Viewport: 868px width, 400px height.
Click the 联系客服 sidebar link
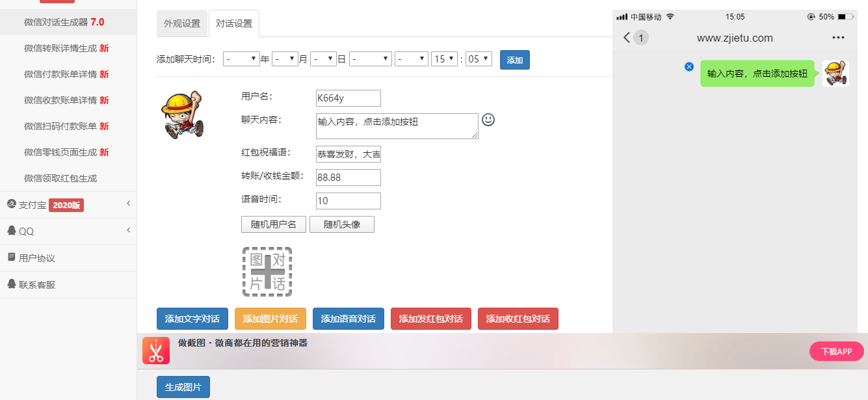68,285
